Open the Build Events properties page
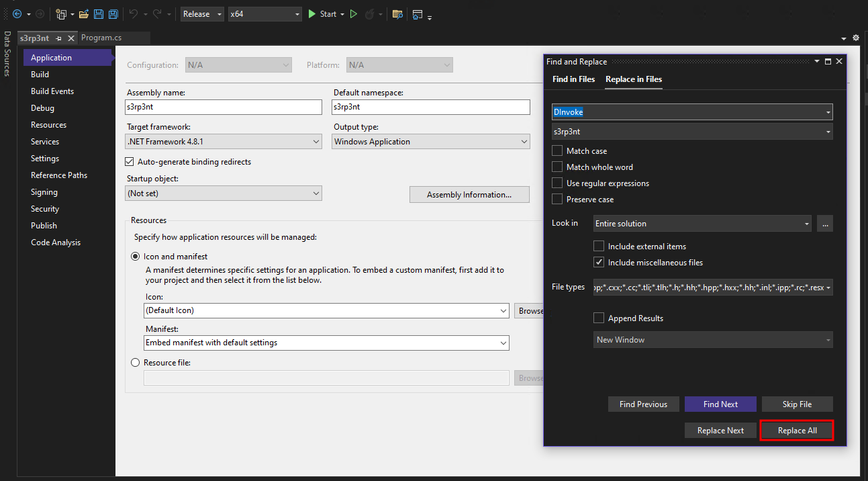Image resolution: width=868 pixels, height=481 pixels. pos(52,91)
